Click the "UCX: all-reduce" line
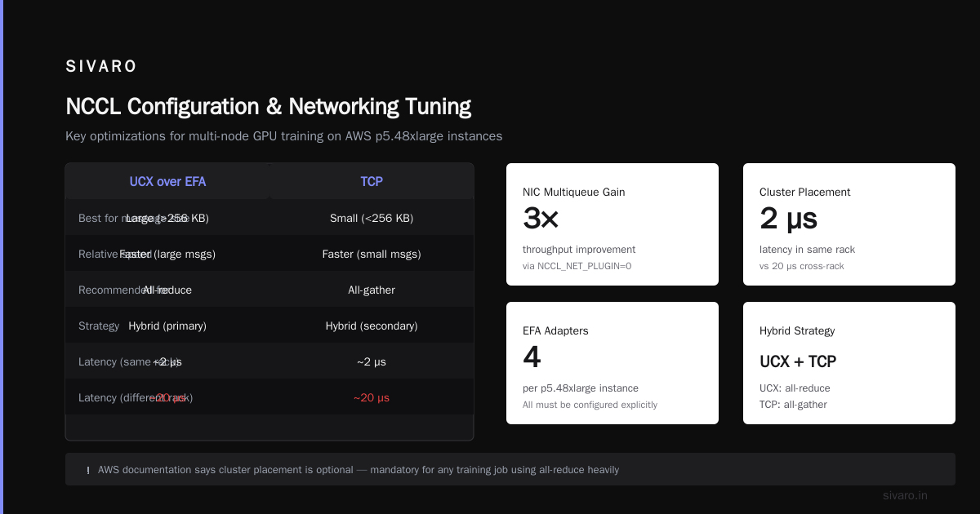Viewport: 980px width, 514px height. [795, 388]
